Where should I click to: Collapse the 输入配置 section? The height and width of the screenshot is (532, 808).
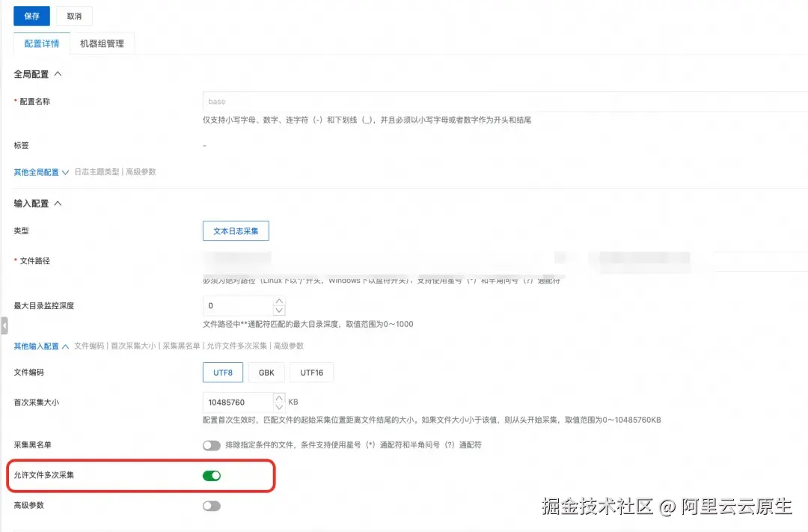(58, 203)
